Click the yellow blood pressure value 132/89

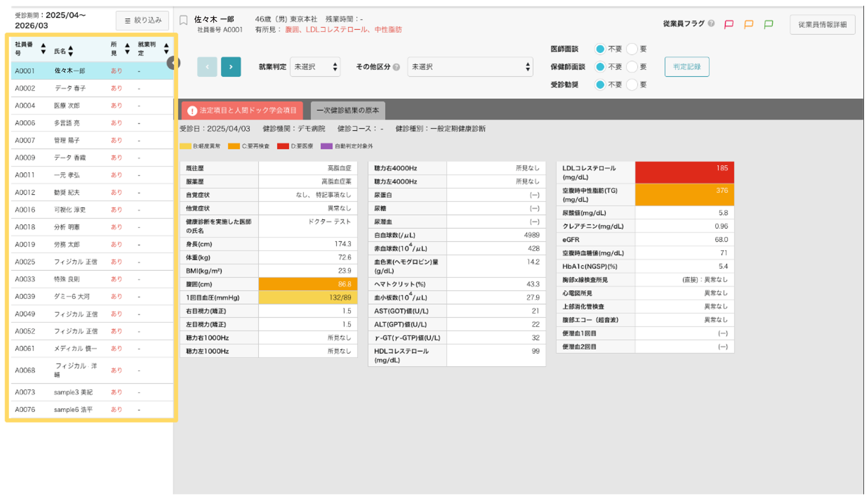coord(308,297)
